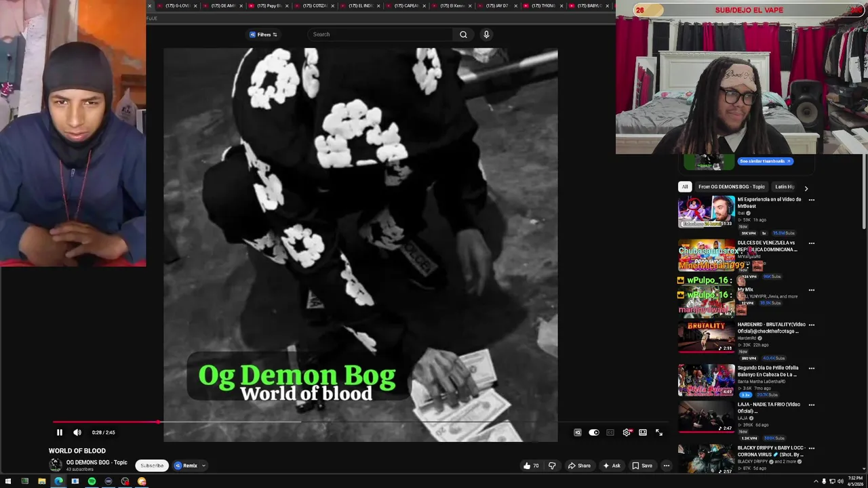
Task: Open the taskbar clock showing 7:32 PM
Action: (x=855, y=481)
